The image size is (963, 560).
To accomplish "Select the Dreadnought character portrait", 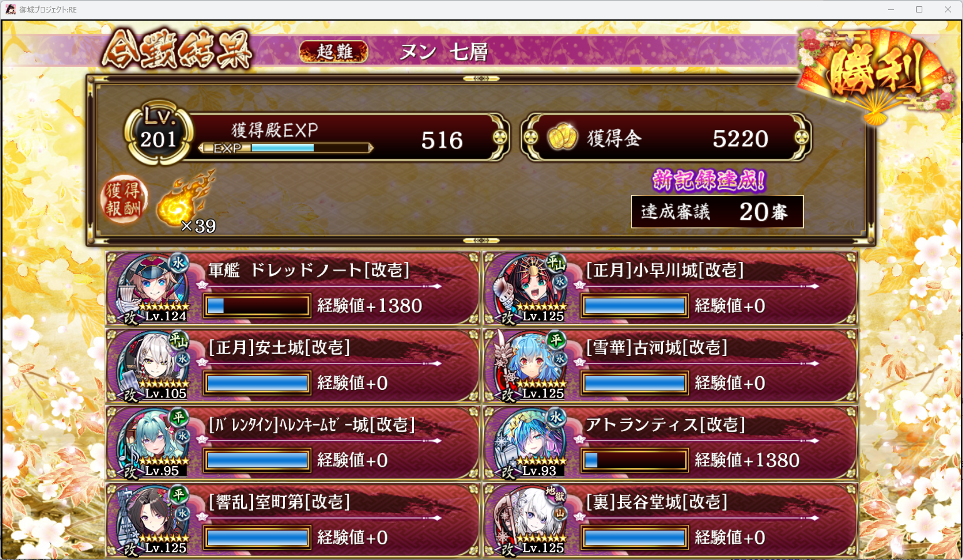I will tap(153, 288).
